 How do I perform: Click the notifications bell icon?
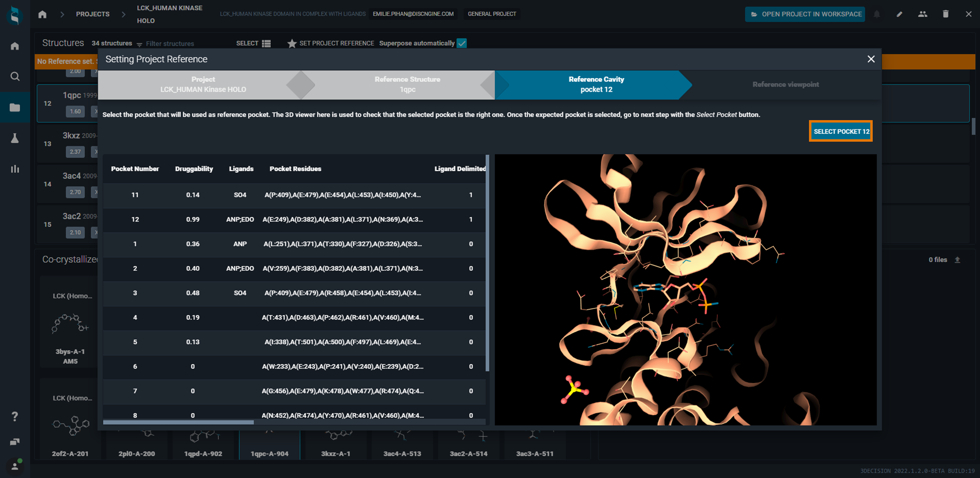pos(877,14)
